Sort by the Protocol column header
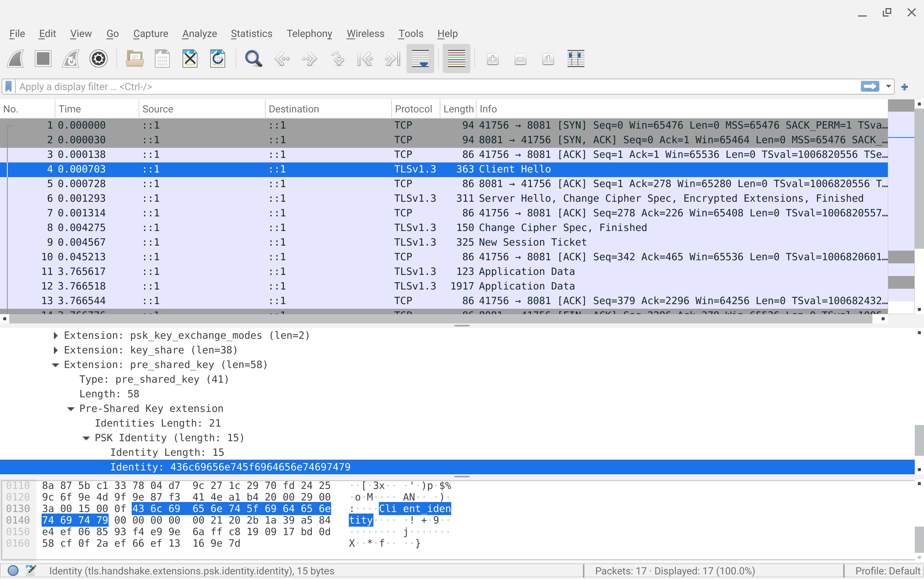 [413, 109]
